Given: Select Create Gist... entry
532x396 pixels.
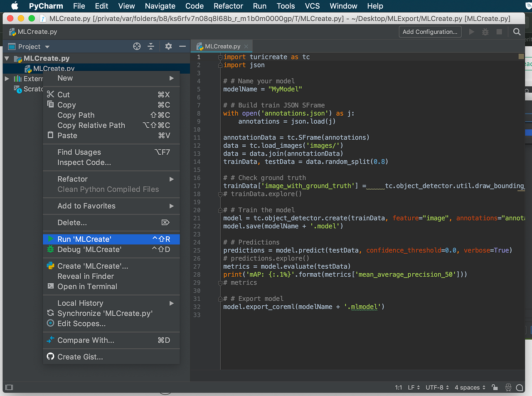Looking at the screenshot, I should coord(111,356).
